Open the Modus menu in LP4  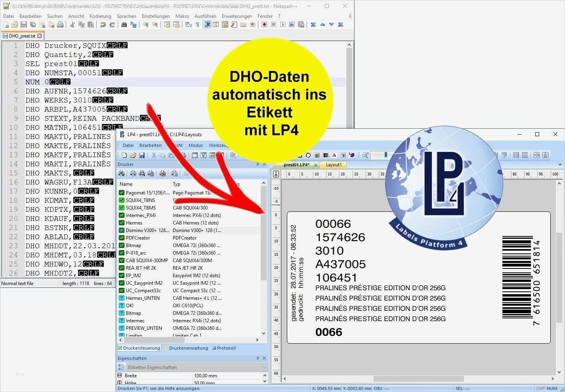[196, 145]
